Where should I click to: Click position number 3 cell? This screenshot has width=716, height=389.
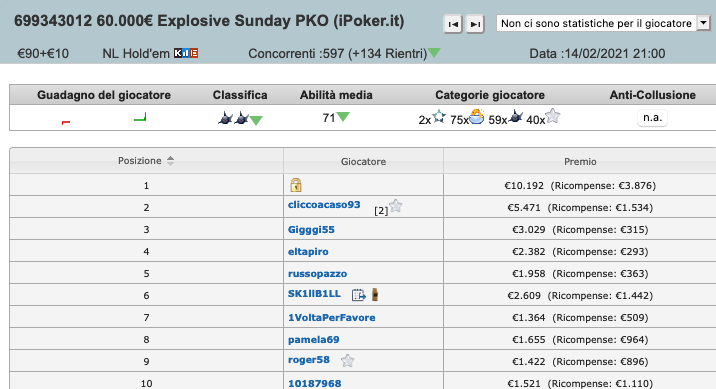coord(146,229)
